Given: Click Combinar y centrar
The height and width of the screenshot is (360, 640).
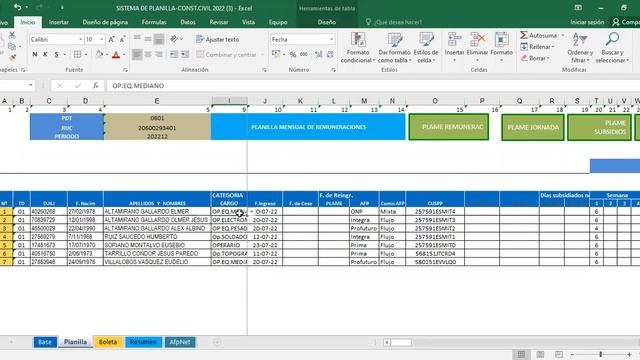Looking at the screenshot, I should (226, 54).
